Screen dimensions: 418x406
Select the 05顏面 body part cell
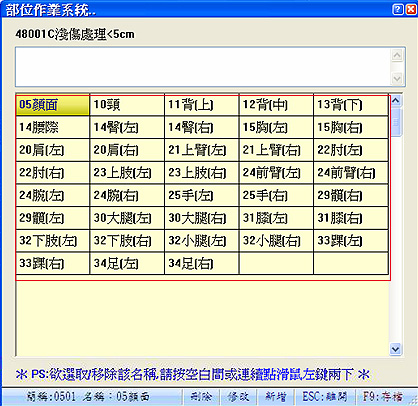click(x=53, y=105)
